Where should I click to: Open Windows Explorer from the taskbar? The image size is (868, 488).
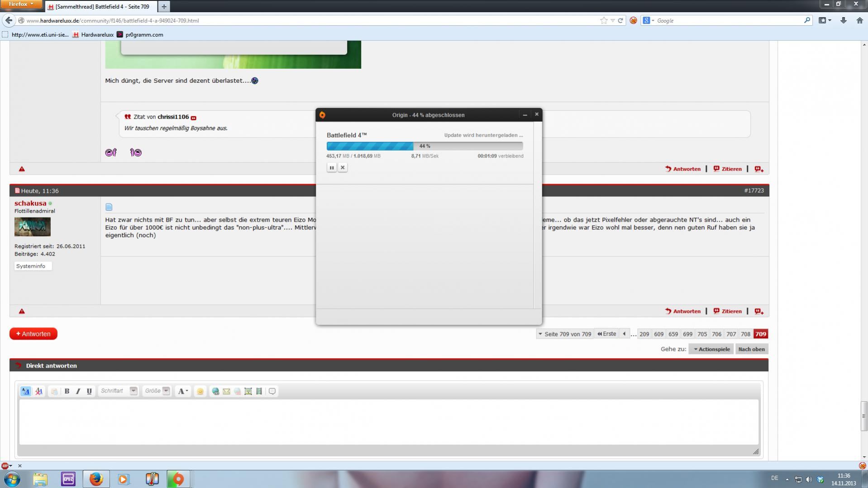tap(40, 479)
